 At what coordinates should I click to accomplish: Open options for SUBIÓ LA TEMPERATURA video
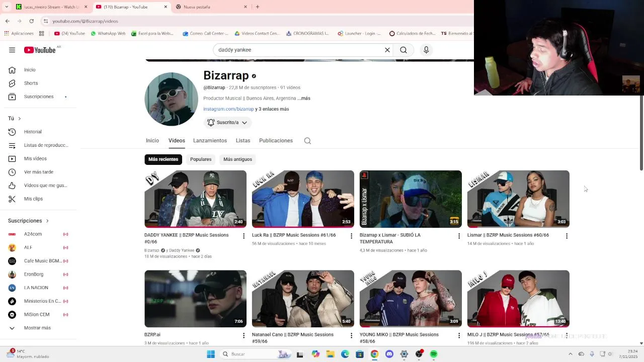(459, 236)
